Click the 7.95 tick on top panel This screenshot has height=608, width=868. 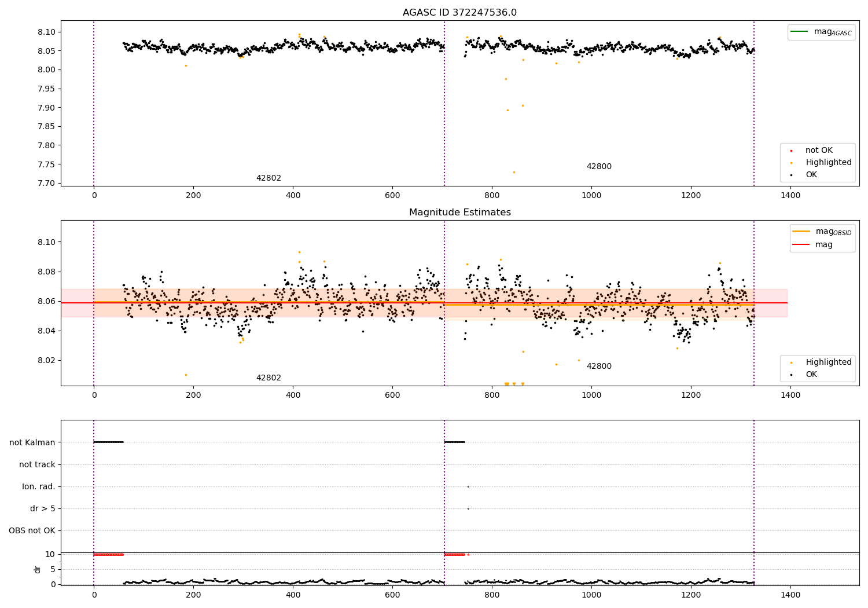click(x=46, y=89)
